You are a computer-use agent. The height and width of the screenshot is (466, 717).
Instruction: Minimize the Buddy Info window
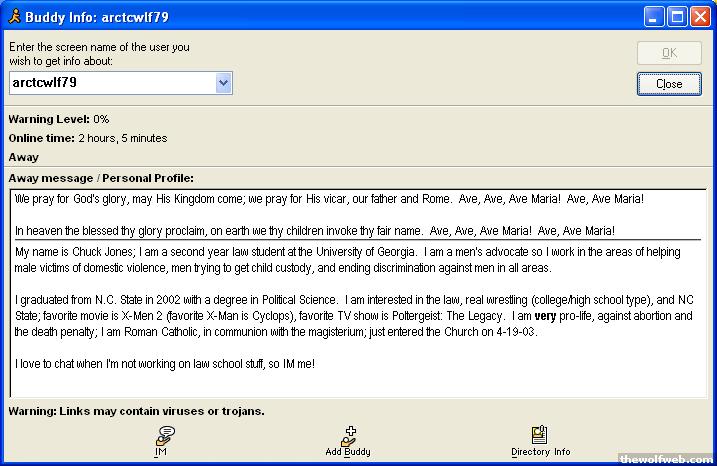(653, 15)
